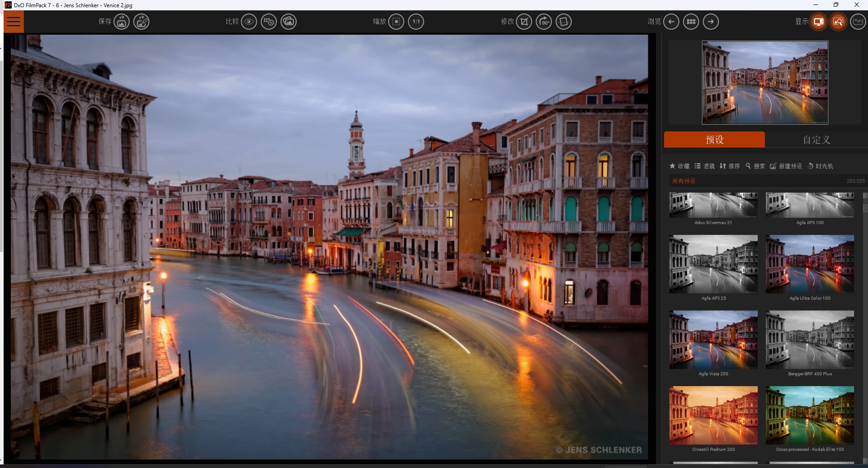Apply the Bergger BRF 400 Plus preset
The image size is (868, 468).
[809, 340]
